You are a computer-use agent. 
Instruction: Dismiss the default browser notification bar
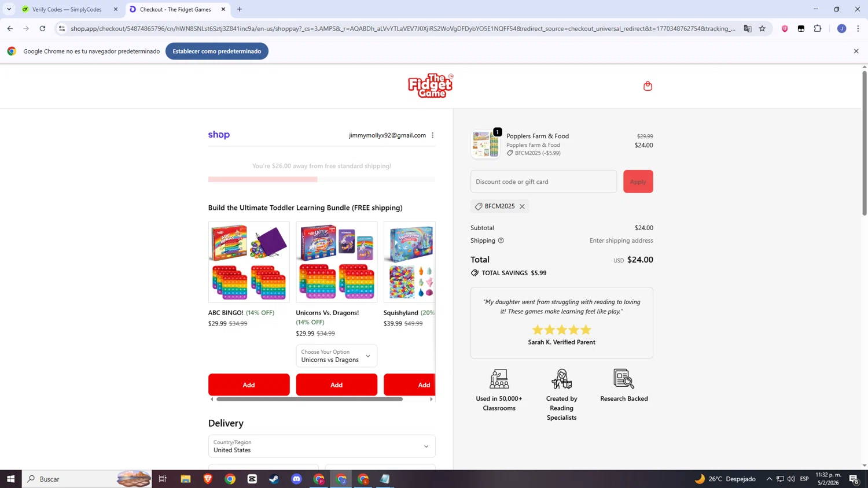[x=856, y=51]
